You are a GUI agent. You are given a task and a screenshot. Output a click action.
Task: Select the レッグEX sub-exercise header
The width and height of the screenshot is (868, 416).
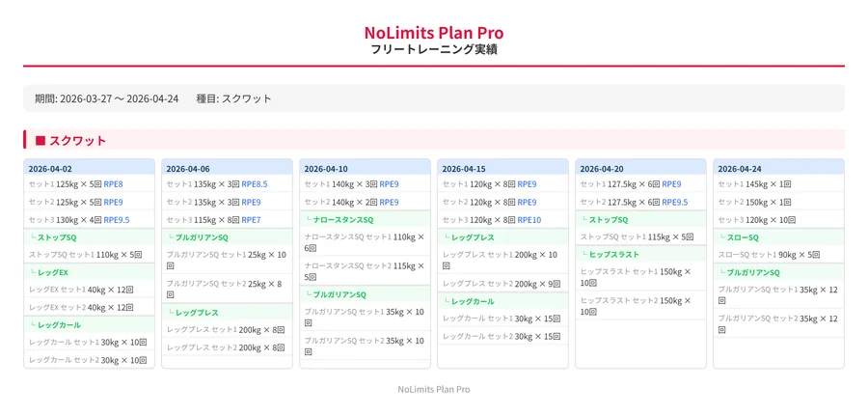point(89,272)
